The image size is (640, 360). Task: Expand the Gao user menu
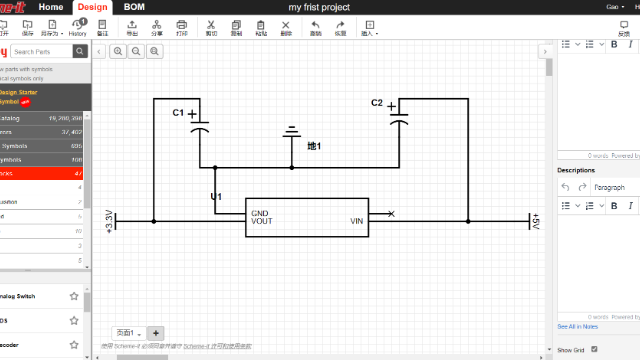click(615, 7)
